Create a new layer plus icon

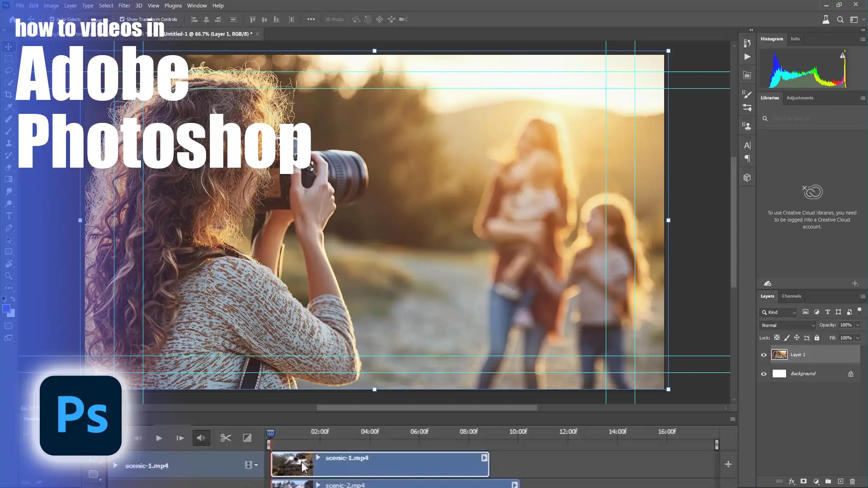[x=840, y=482]
